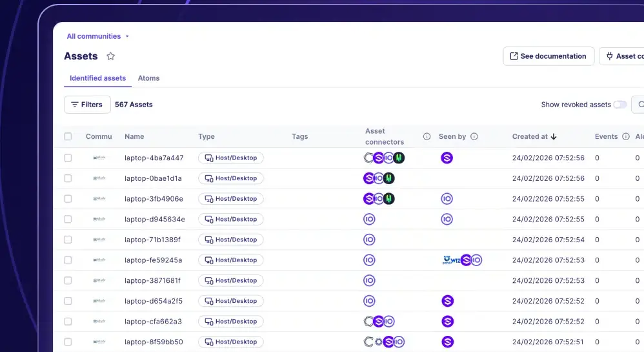Select checkbox for laptop-d654a2f5
The height and width of the screenshot is (352, 644).
pyautogui.click(x=68, y=301)
